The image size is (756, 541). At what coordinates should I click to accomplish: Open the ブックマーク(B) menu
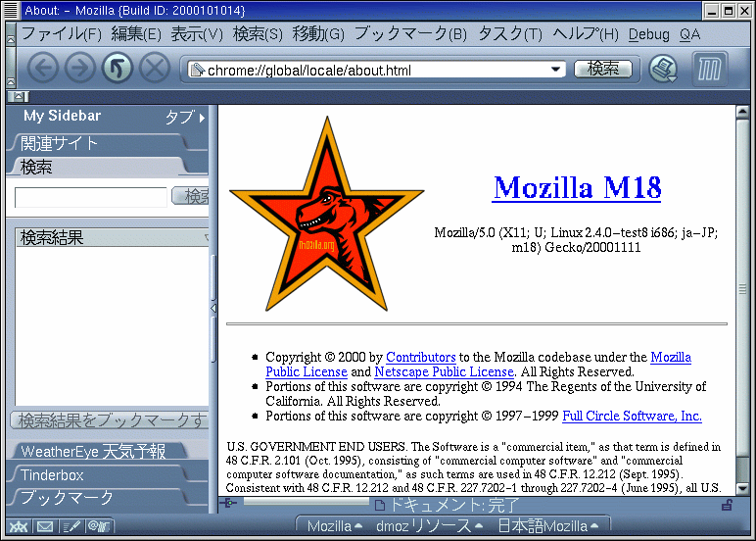coord(410,34)
